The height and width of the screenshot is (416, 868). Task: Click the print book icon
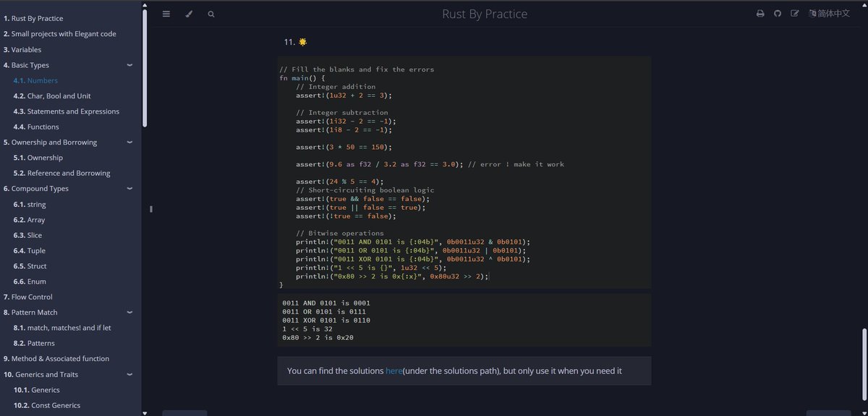point(760,14)
